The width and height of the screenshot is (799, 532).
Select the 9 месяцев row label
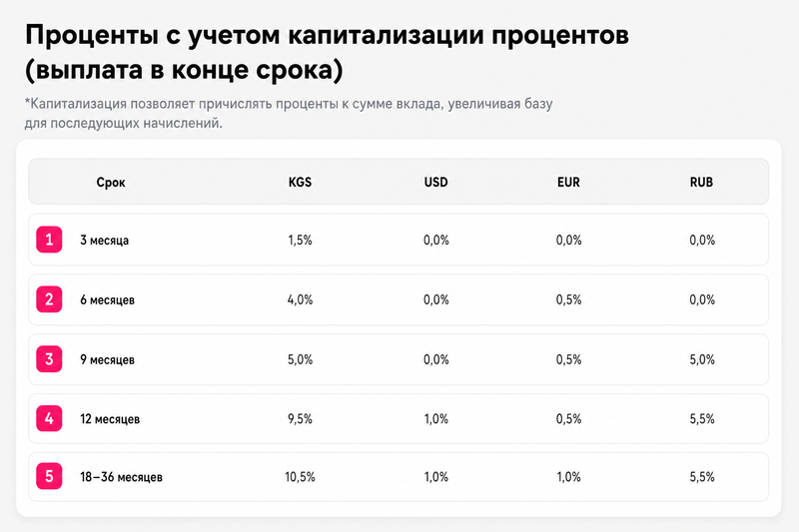point(107,360)
